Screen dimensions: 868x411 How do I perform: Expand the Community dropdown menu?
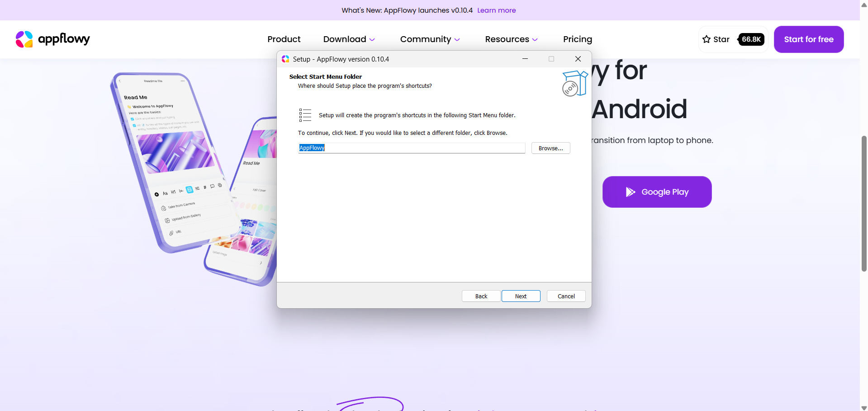[x=430, y=39]
